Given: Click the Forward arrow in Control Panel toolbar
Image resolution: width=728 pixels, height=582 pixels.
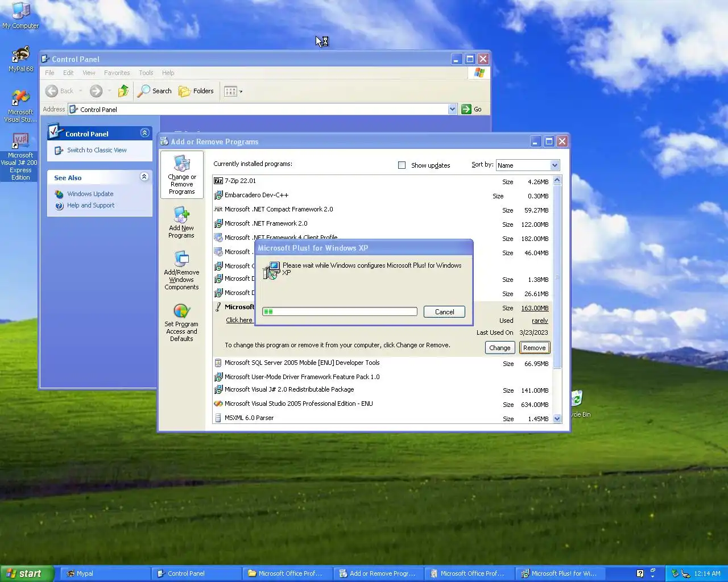Looking at the screenshot, I should tap(96, 91).
